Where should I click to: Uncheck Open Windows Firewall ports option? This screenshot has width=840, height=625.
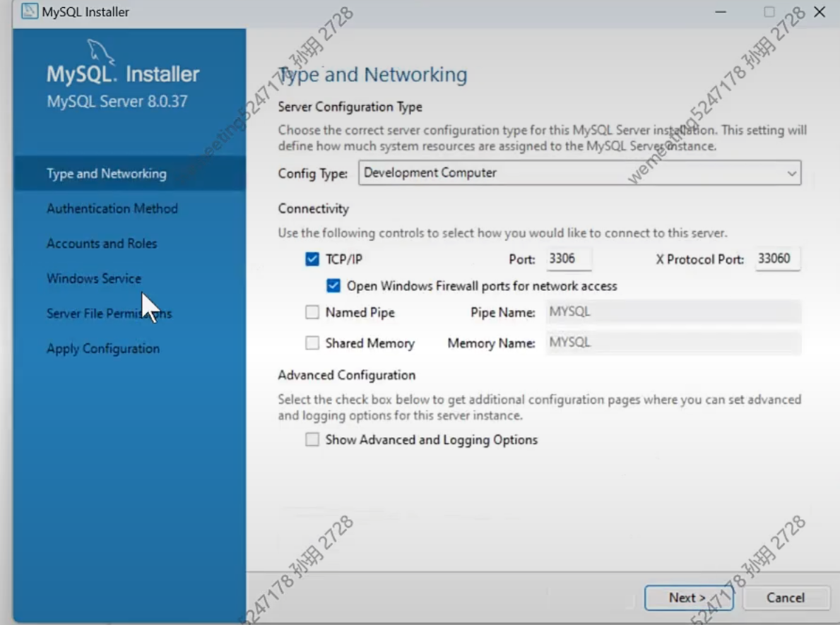pos(333,285)
